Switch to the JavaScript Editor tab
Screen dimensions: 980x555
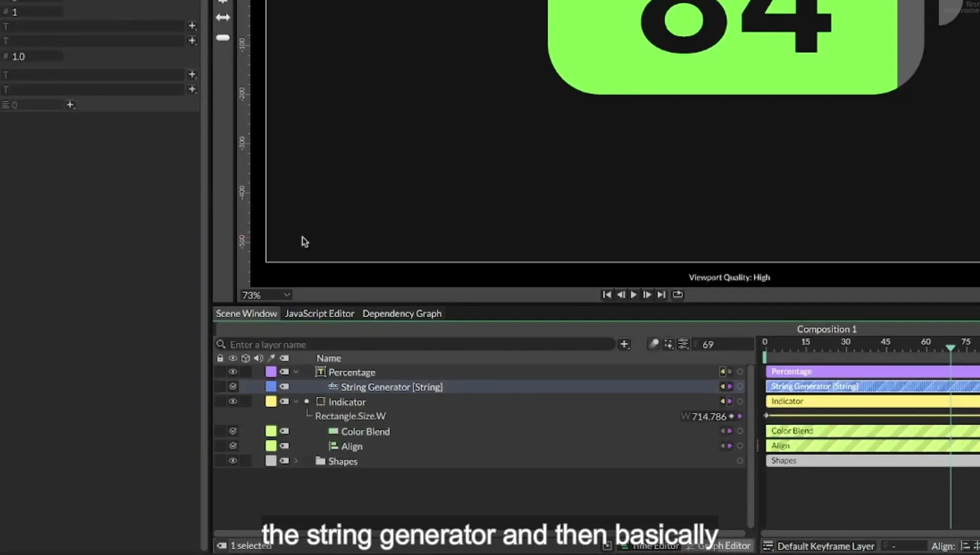tap(320, 313)
